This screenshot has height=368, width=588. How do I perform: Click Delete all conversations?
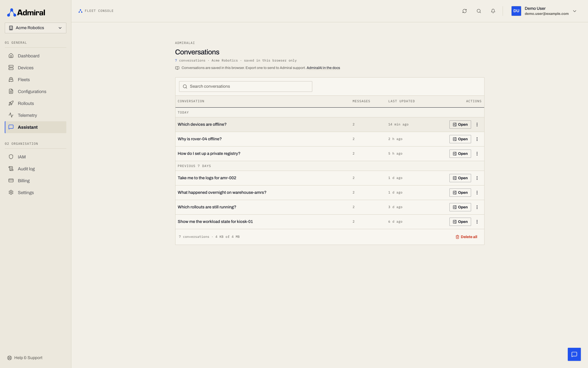pyautogui.click(x=466, y=237)
